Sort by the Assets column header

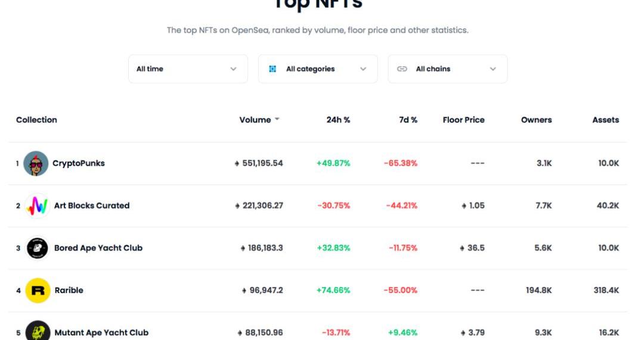coord(605,120)
